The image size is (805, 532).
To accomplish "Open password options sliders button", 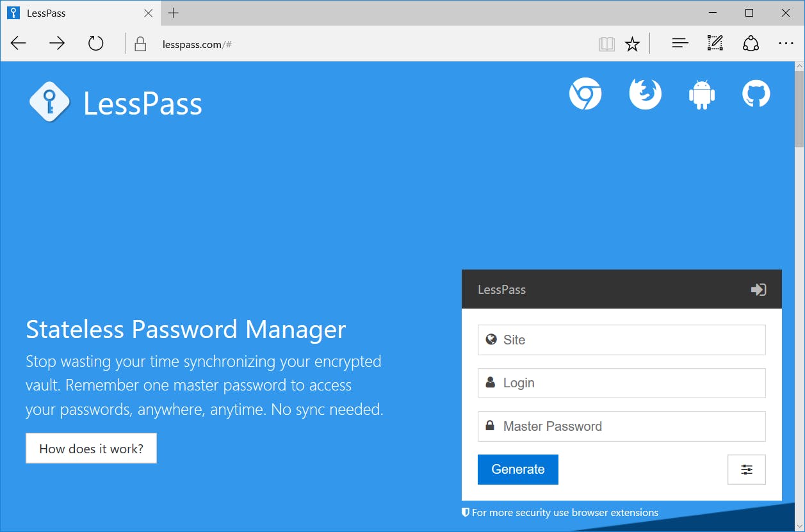I will [x=746, y=469].
